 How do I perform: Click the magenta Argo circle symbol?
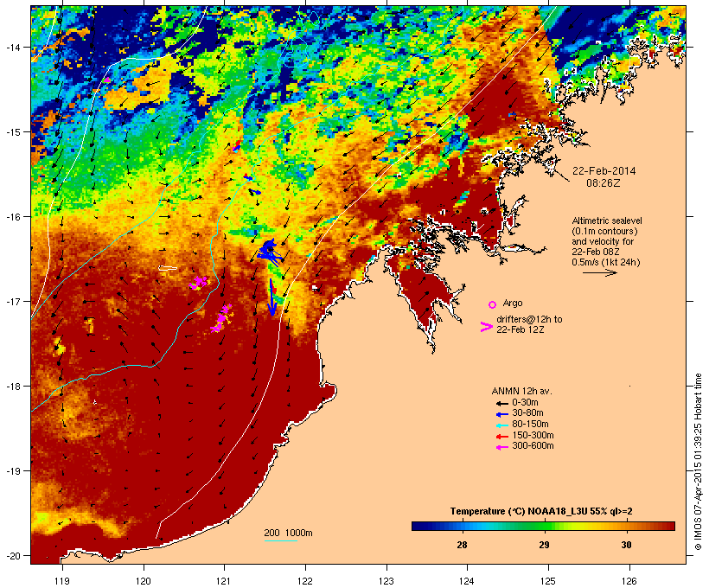(x=493, y=304)
